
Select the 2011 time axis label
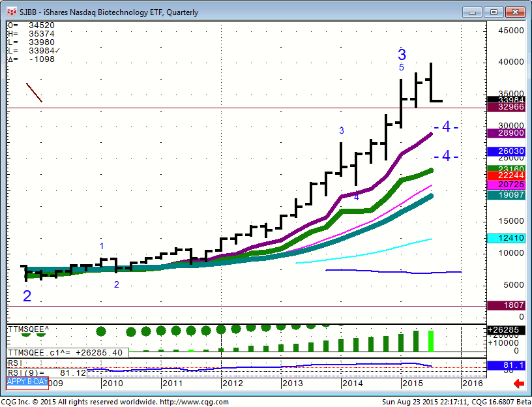click(172, 384)
